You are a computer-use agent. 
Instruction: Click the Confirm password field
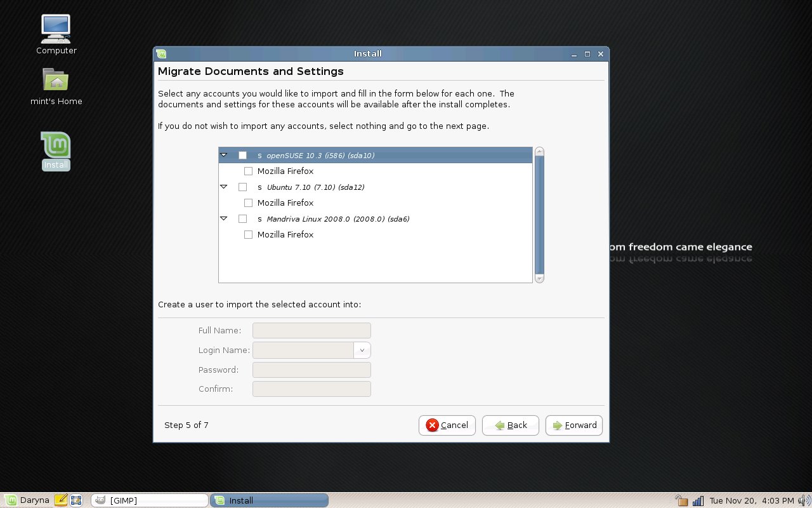tap(311, 389)
